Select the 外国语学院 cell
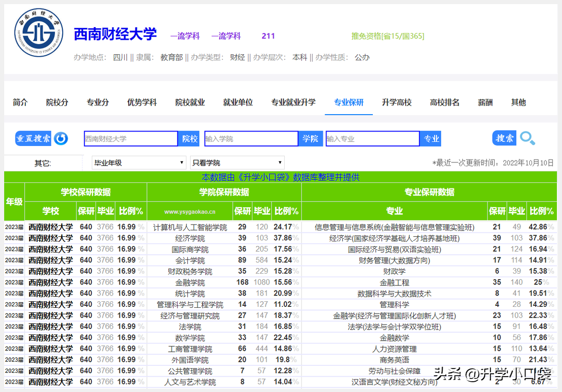 pyautogui.click(x=190, y=360)
